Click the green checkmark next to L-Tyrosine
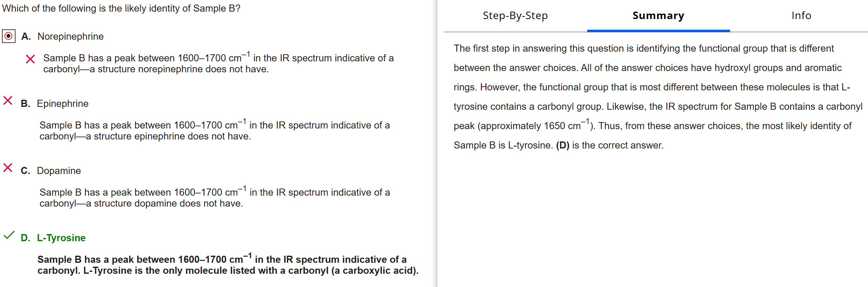Image resolution: width=868 pixels, height=287 pixels. [9, 235]
